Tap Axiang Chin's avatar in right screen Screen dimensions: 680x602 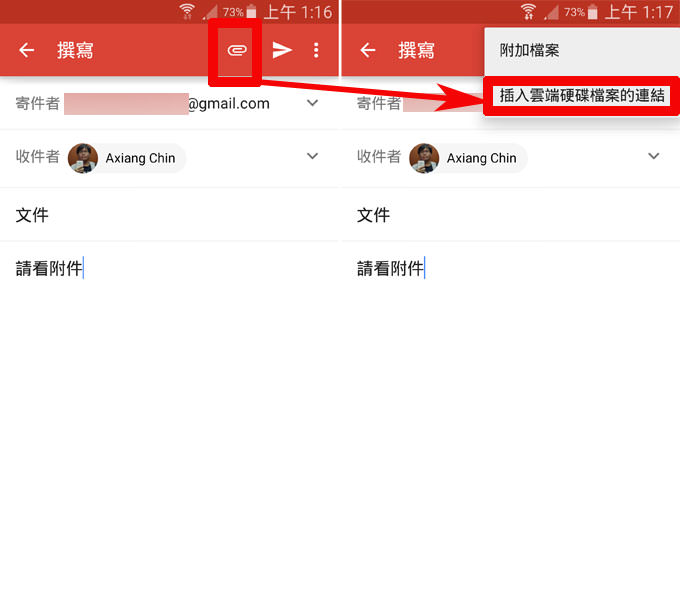coord(424,158)
